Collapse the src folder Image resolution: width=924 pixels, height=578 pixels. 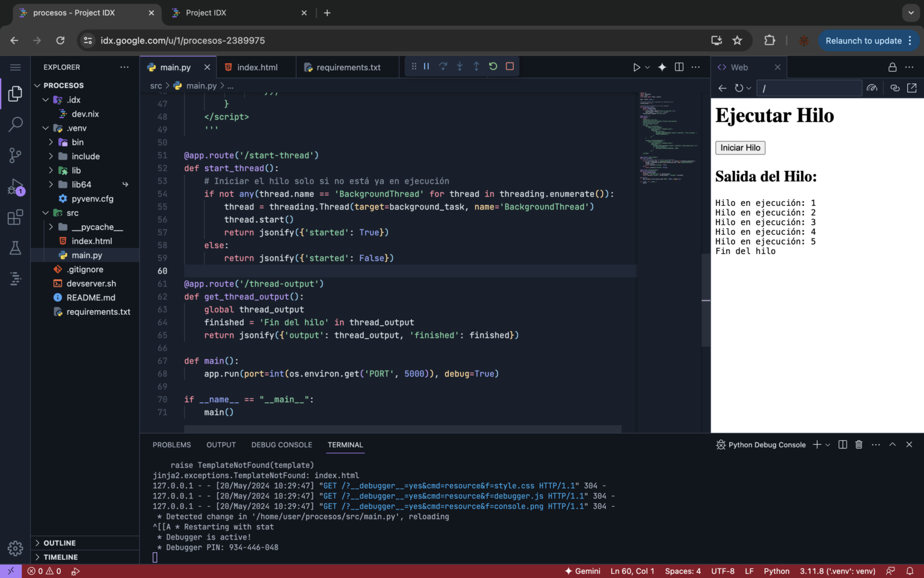[46, 213]
